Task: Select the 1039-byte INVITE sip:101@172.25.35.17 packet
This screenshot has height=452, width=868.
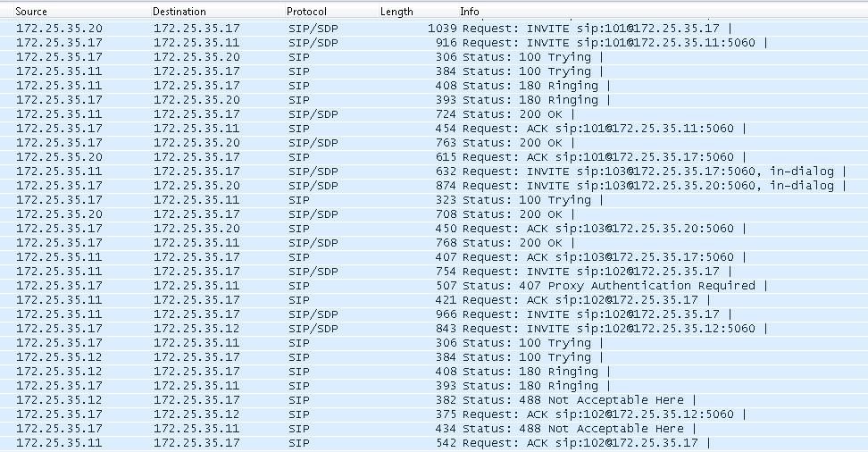Action: (x=434, y=29)
